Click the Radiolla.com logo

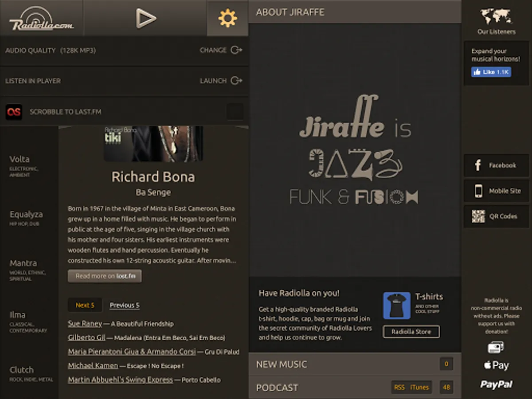(x=41, y=19)
